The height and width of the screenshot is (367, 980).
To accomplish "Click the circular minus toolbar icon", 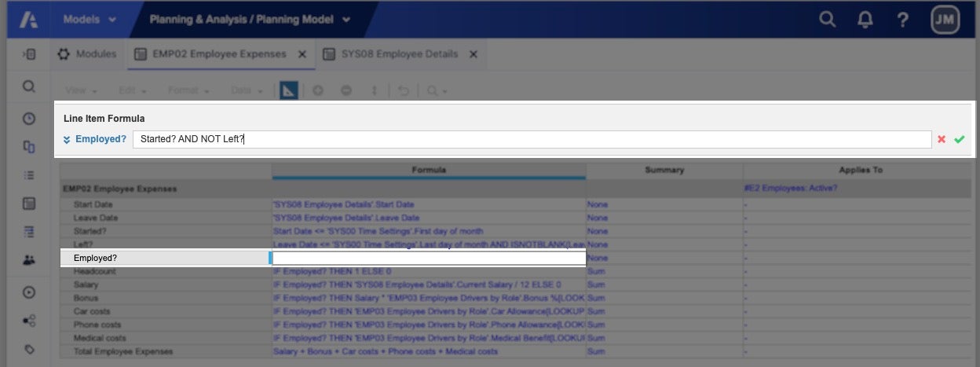I will (x=346, y=90).
